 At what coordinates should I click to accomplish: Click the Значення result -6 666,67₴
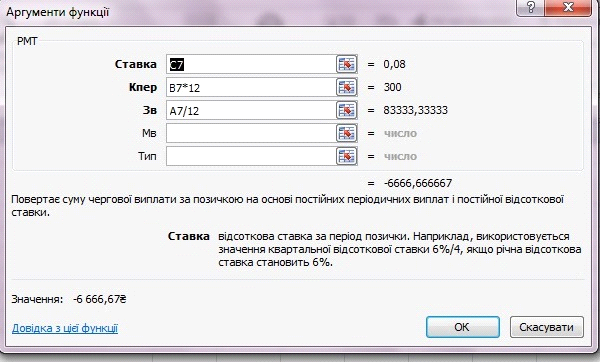coord(99,299)
